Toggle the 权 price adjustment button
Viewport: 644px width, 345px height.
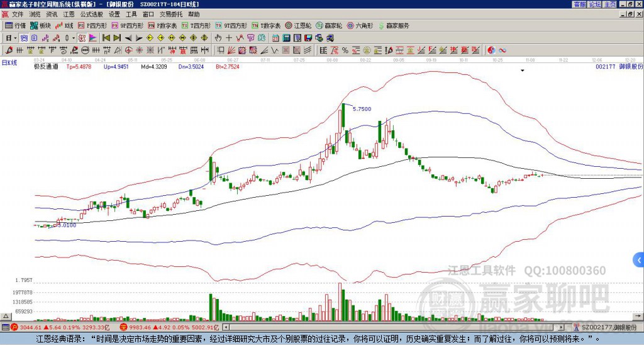click(x=82, y=38)
